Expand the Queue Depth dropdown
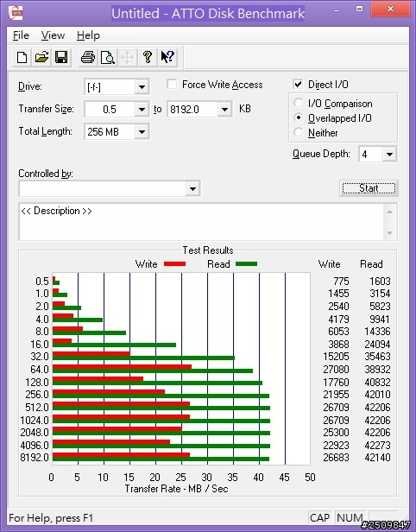This screenshot has width=416, height=532. (x=389, y=155)
